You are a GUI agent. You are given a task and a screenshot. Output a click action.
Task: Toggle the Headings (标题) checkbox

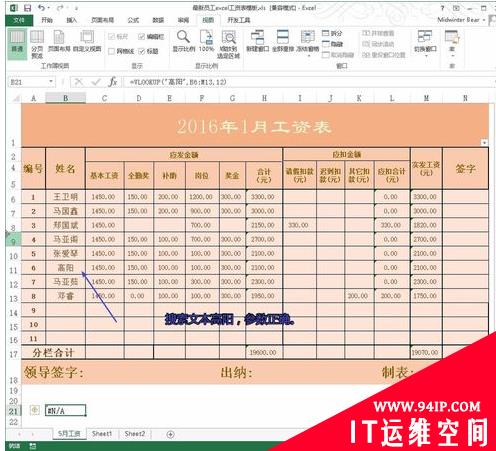[141, 51]
